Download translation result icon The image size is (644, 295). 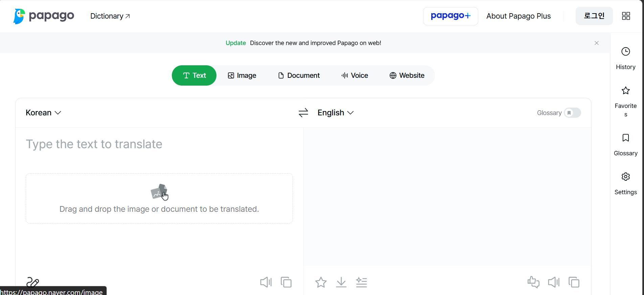click(x=341, y=282)
